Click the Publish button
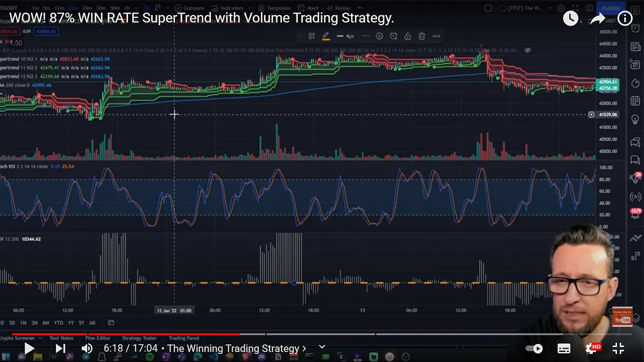This screenshot has width=644, height=362. [611, 8]
